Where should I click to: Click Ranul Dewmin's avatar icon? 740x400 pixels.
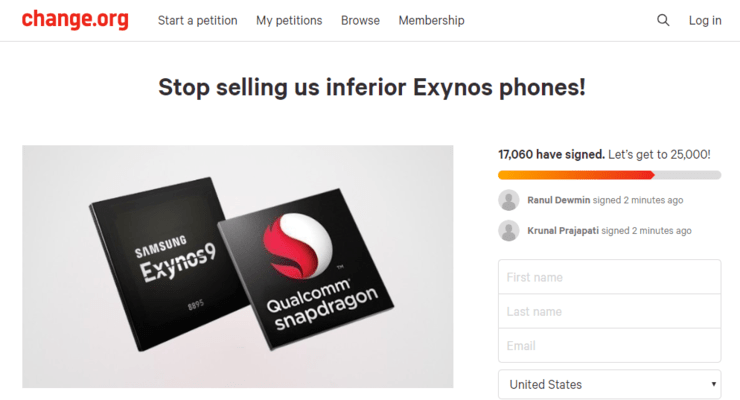coord(509,200)
